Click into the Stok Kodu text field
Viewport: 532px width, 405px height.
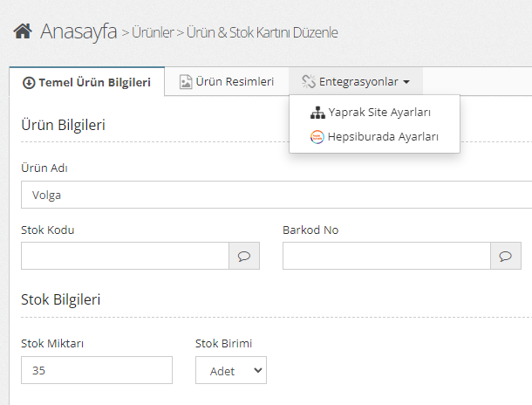coord(125,256)
